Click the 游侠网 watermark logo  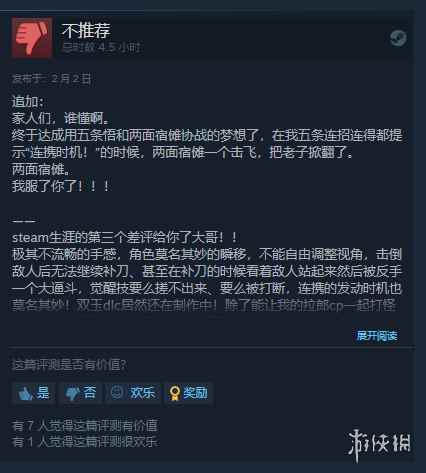pyautogui.click(x=379, y=445)
